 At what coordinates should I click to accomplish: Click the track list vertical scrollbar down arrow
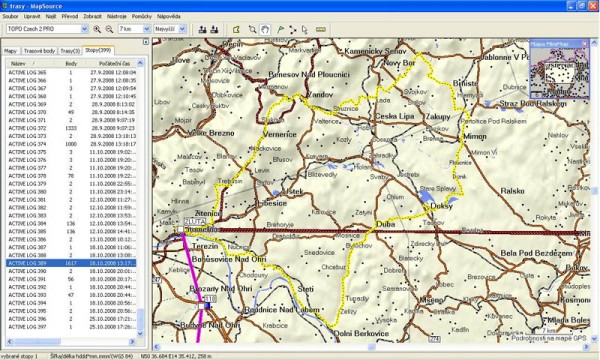click(140, 333)
